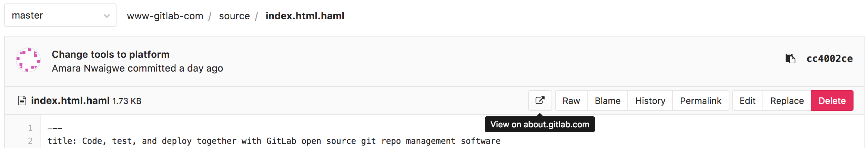View the Raw file
This screenshot has height=148, width=868.
pos(571,101)
